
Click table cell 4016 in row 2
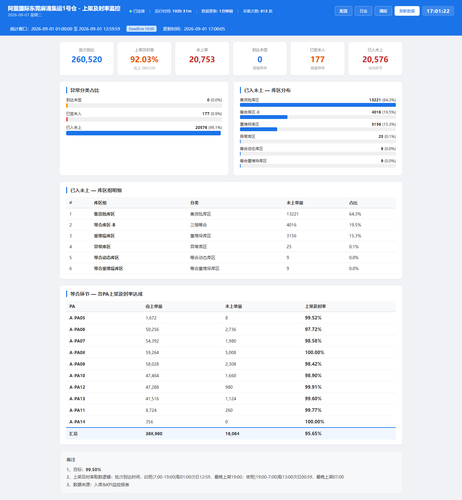[x=291, y=225]
